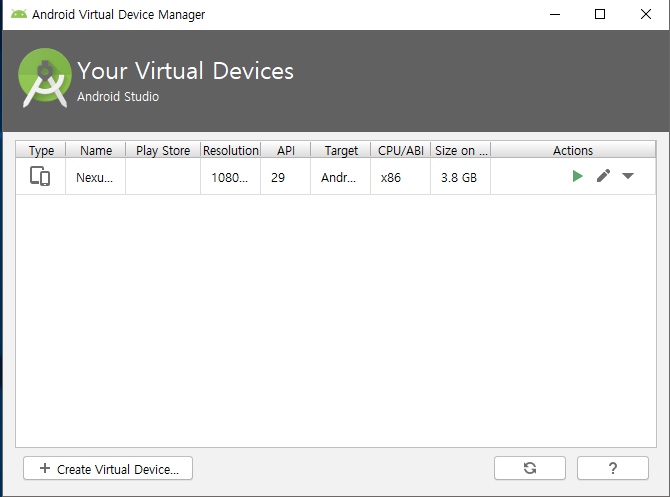
Task: Maximize the AVD Manager window
Action: [x=600, y=14]
